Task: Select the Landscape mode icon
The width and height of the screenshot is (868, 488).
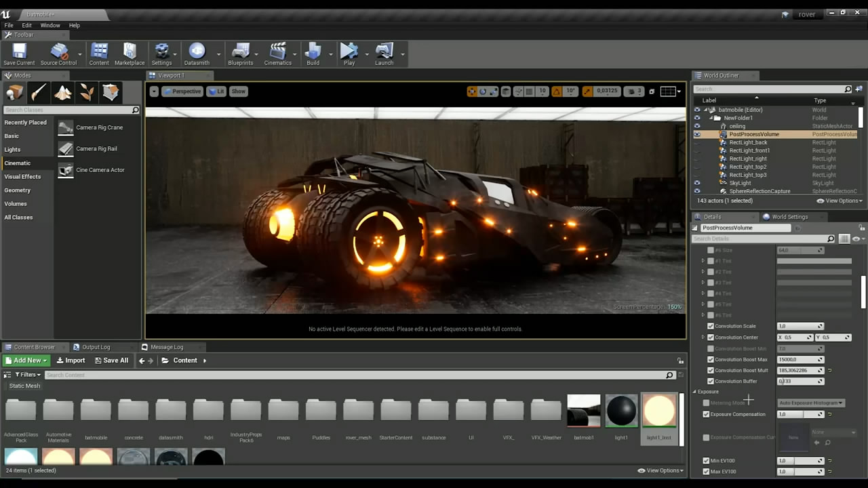Action: point(63,92)
